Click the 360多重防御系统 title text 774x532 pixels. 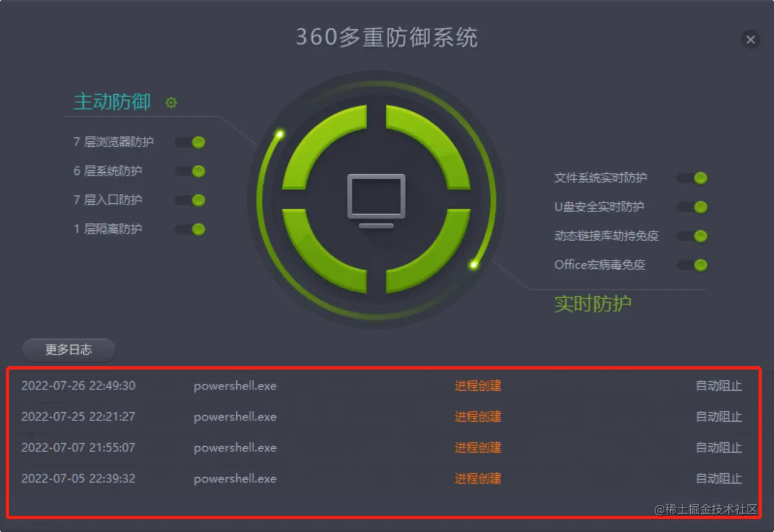click(387, 37)
